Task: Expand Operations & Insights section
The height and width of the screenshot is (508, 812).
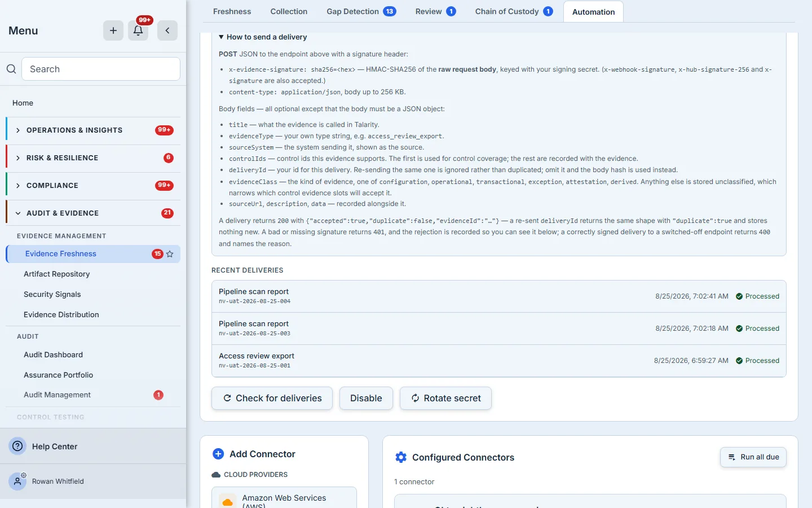Action: click(x=93, y=130)
